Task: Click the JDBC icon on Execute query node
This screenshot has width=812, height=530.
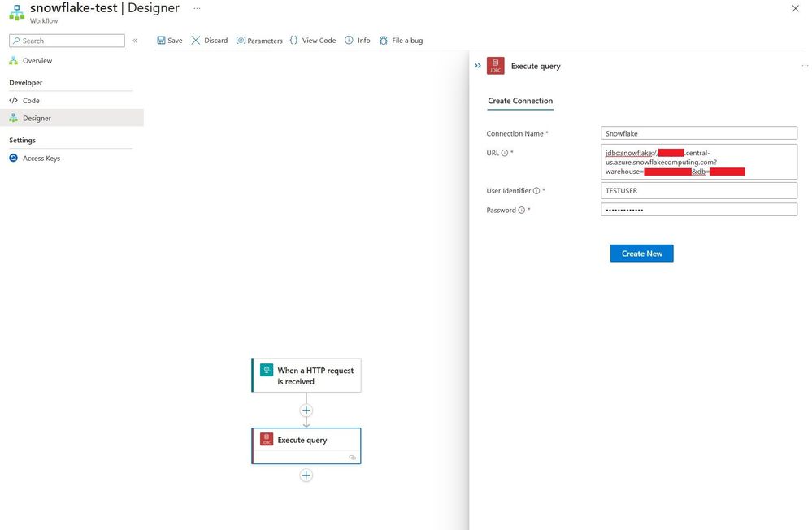Action: 267,439
